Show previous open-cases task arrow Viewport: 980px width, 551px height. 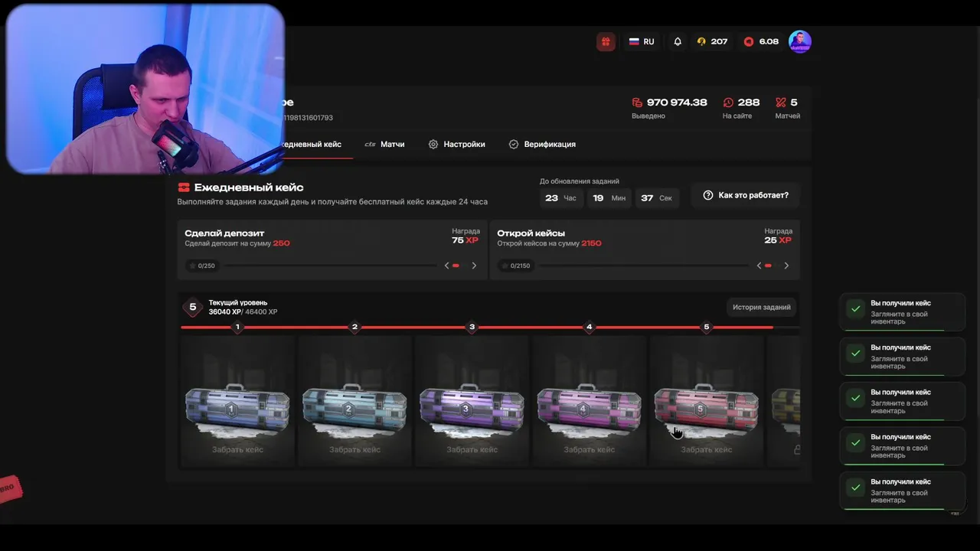pos(759,266)
